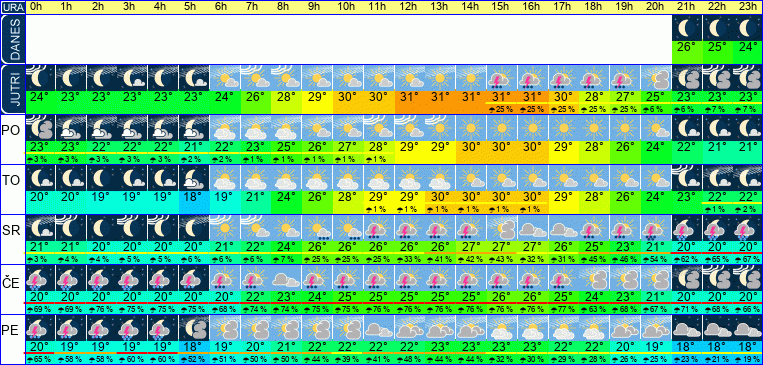Click the PE 0h 65% precipitation value

40,360
